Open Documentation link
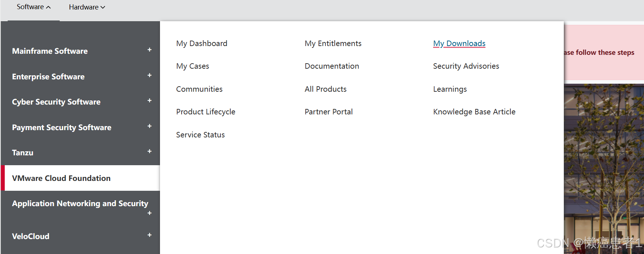The width and height of the screenshot is (644, 254). click(x=332, y=66)
